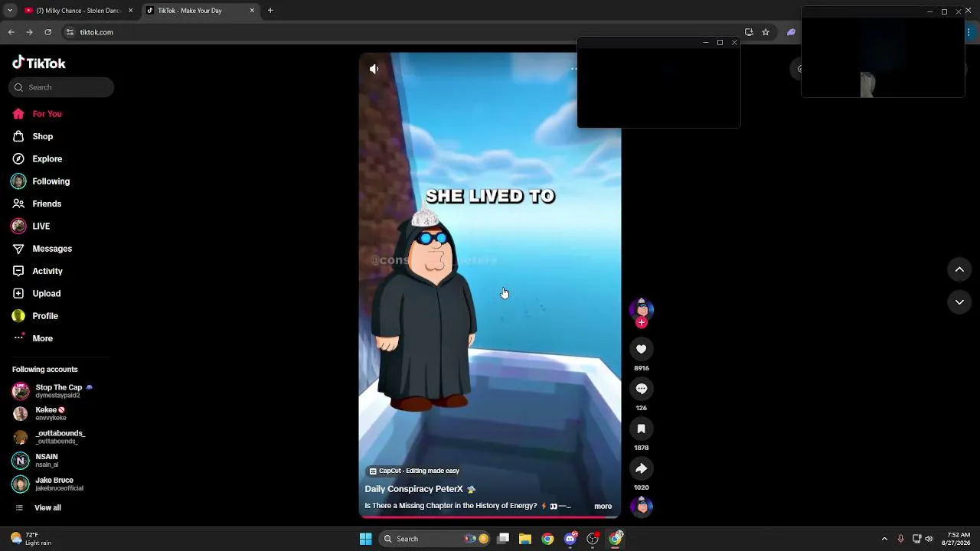View site information for tiktok.com
Image resolution: width=980 pixels, height=551 pixels.
click(x=70, y=32)
